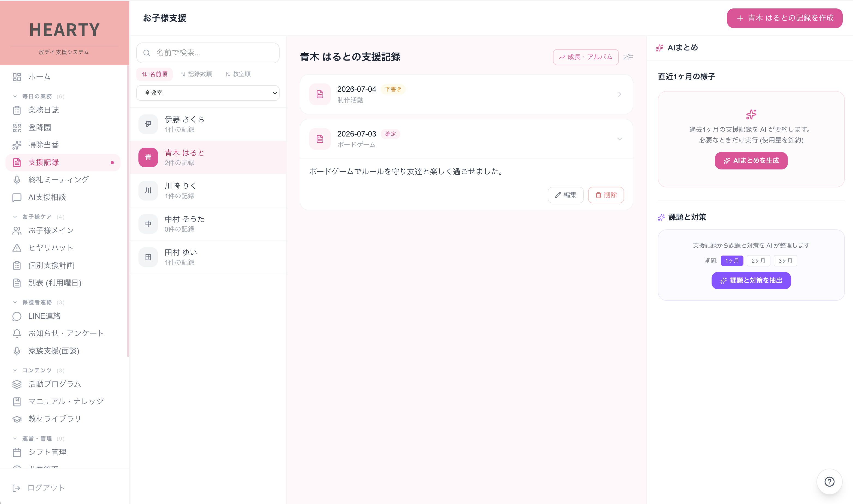This screenshot has height=504, width=853.
Task: Open 終礼ミーティング microphone item
Action: click(63, 180)
